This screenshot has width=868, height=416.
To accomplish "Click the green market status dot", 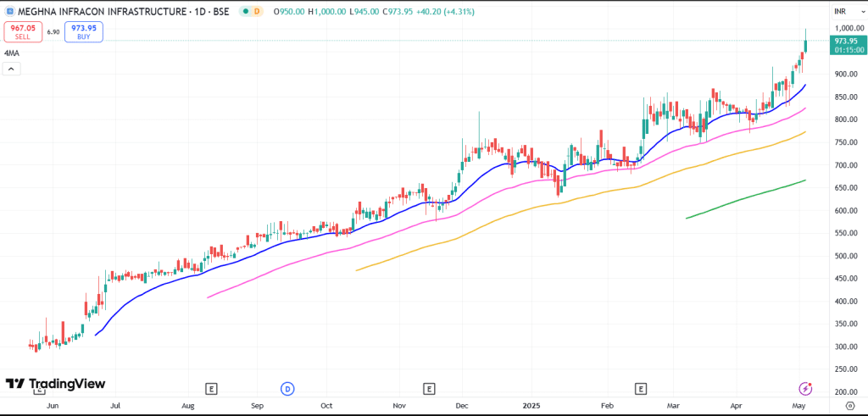I will pos(246,12).
